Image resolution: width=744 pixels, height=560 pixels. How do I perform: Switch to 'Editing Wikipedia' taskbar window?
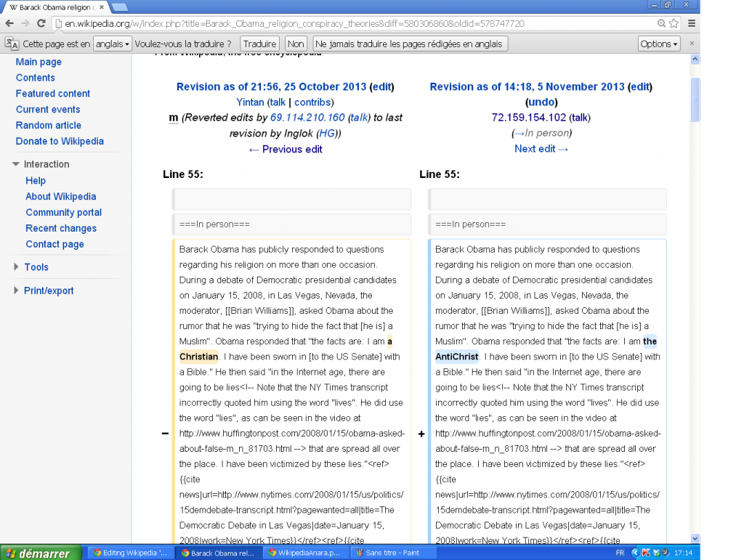[x=131, y=553]
